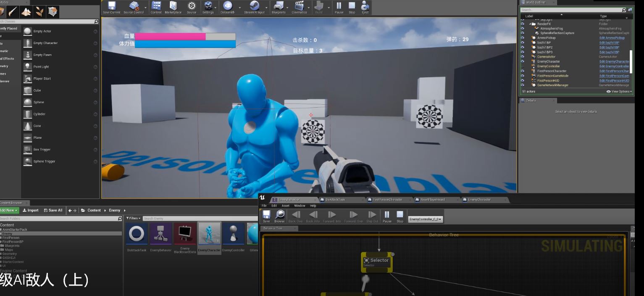The image size is (644, 296).
Task: Open the Blueprints toolbar icon
Action: point(279,7)
